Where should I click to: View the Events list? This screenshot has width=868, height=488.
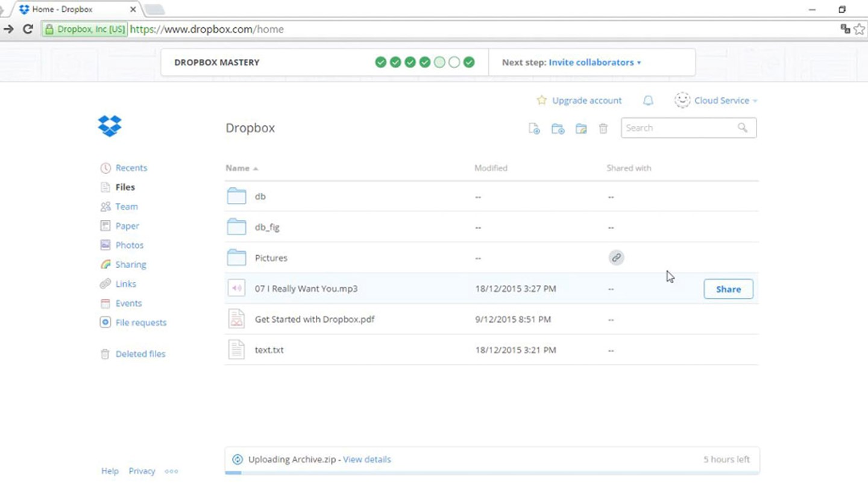(129, 303)
